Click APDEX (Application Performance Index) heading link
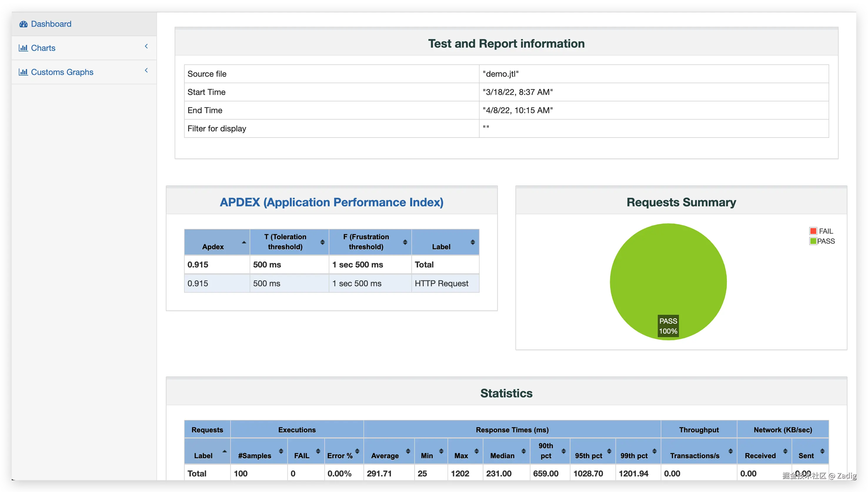Screen dimensions: 868x492 click(331, 202)
